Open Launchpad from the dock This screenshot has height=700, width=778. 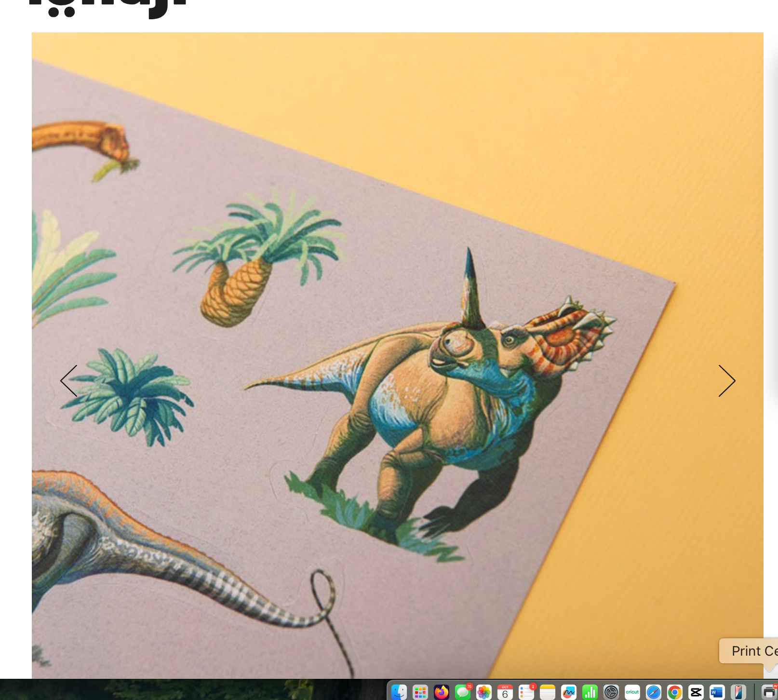pyautogui.click(x=420, y=692)
